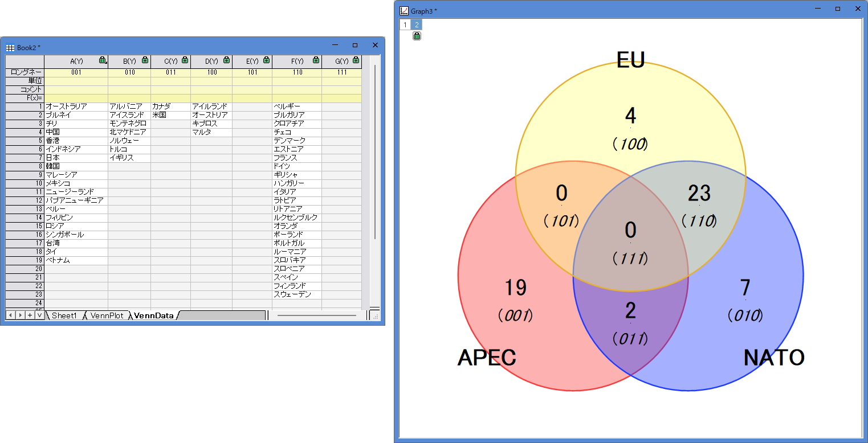The image size is (868, 443).
Task: Switch to layer 1 in Graph3
Action: [x=405, y=24]
